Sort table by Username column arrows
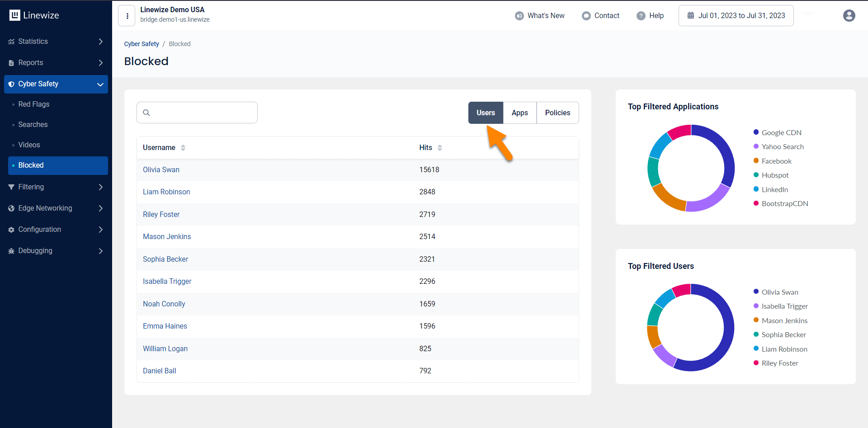This screenshot has width=868, height=428. pos(183,148)
